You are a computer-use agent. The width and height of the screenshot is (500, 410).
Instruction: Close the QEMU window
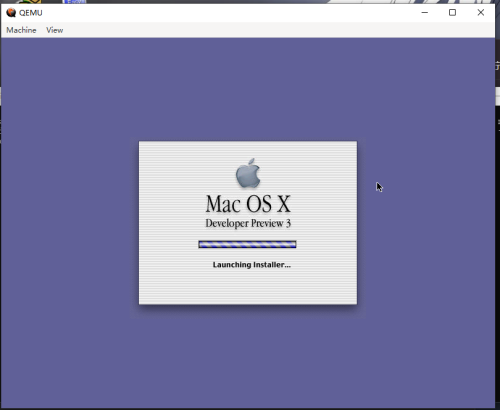[481, 13]
